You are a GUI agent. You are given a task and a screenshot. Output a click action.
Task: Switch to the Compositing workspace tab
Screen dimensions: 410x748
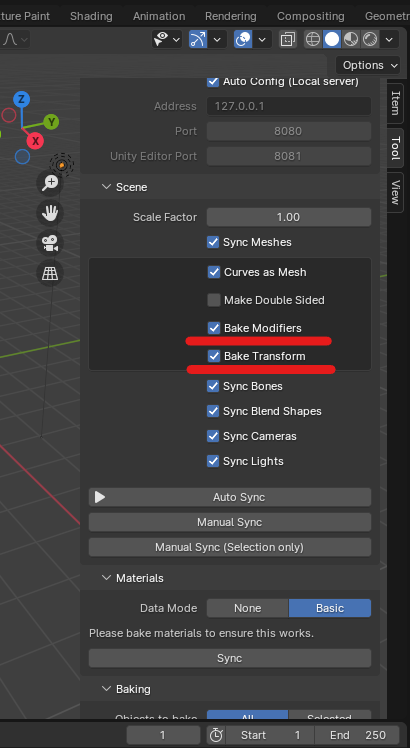[311, 16]
